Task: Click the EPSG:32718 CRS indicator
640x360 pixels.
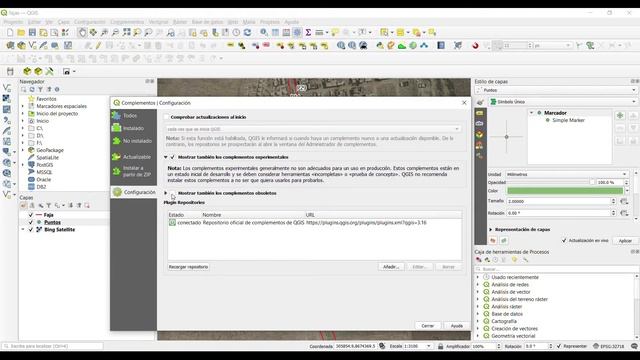Action: coord(609,346)
